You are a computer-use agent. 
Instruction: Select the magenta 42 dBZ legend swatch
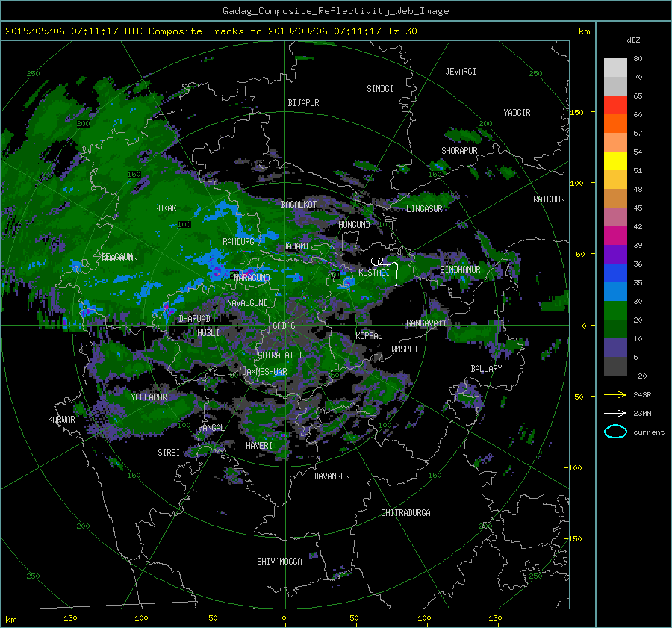pos(615,235)
